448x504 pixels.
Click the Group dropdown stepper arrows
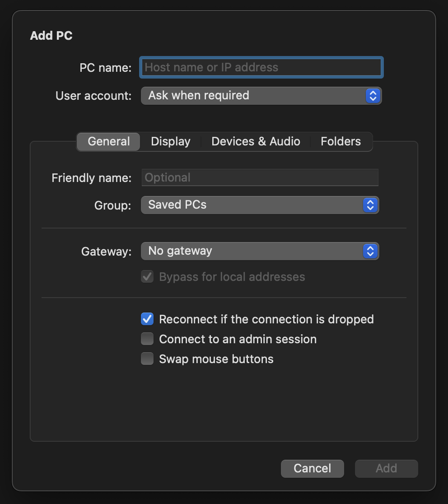click(x=370, y=205)
